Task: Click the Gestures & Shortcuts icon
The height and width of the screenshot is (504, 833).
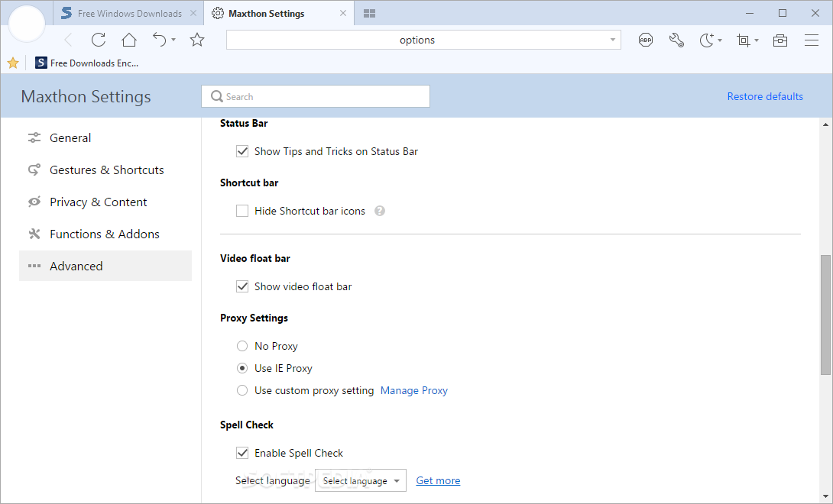Action: coord(34,170)
